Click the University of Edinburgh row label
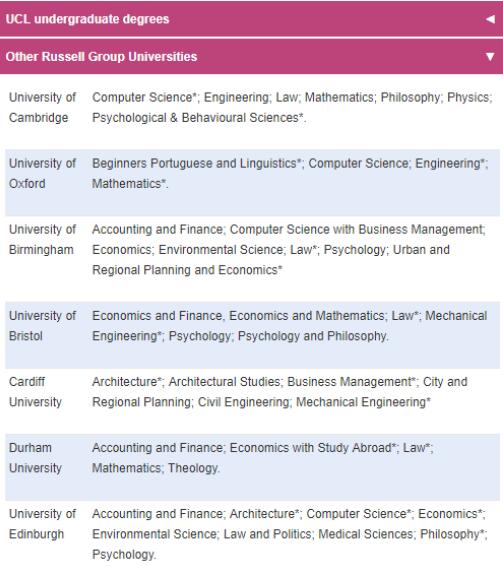The image size is (503, 566). [42, 524]
